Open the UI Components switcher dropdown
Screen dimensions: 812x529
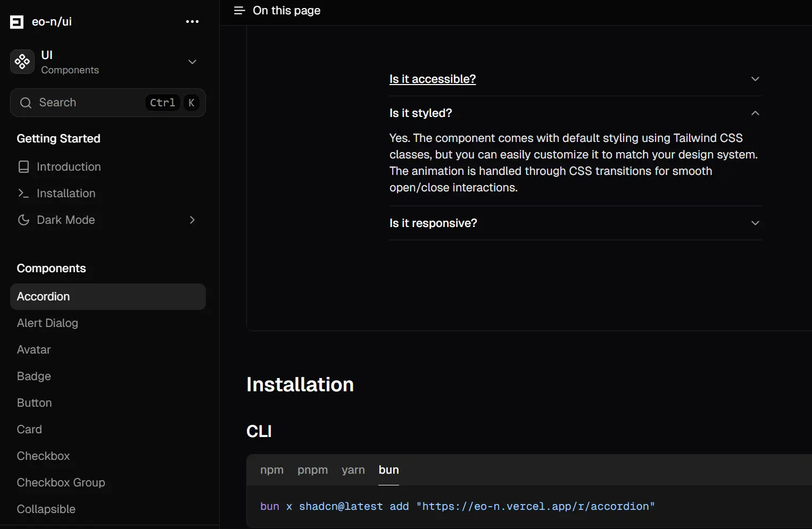click(x=192, y=62)
